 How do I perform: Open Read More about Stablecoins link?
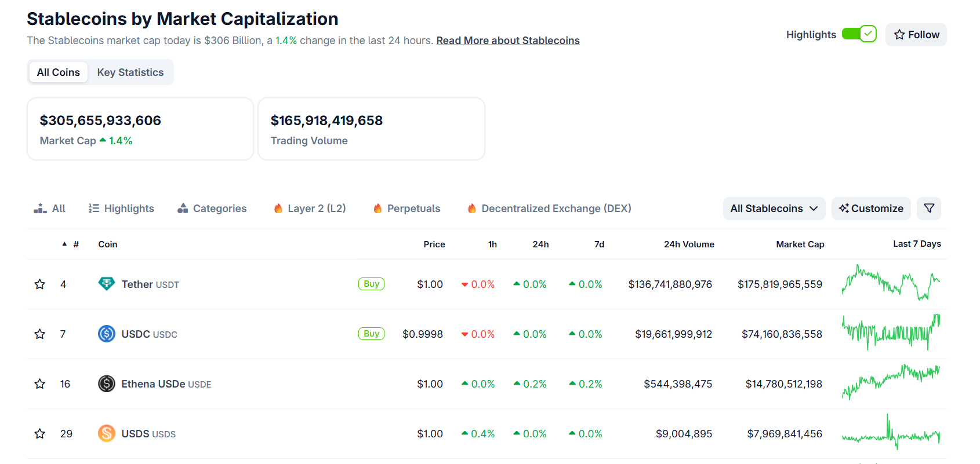508,41
